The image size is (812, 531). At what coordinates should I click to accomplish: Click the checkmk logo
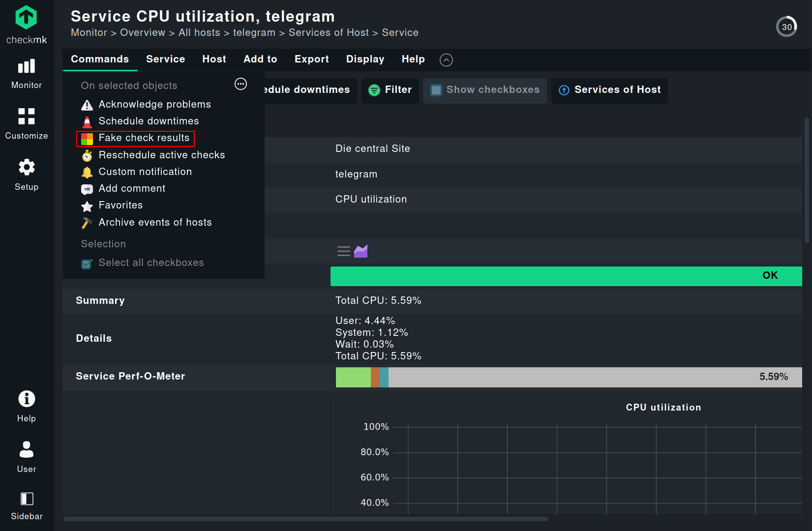pos(27,25)
